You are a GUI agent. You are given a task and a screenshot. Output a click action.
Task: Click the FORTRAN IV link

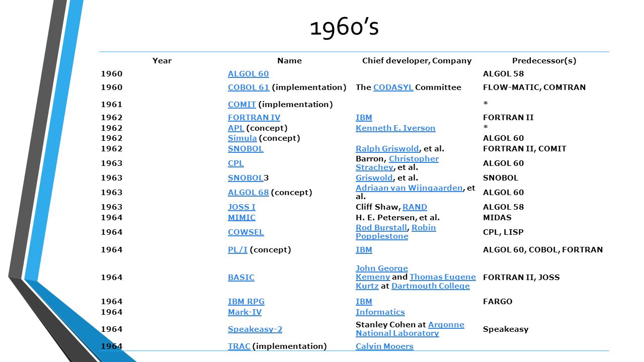click(x=254, y=118)
